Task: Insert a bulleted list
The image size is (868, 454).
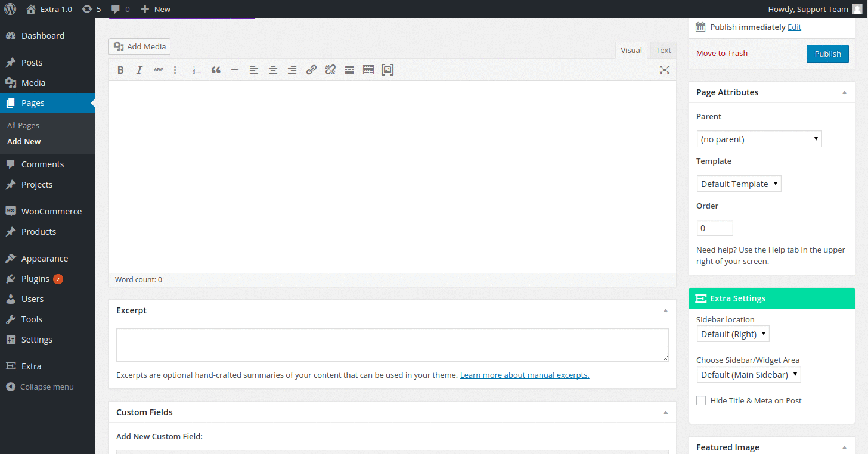Action: (x=178, y=70)
